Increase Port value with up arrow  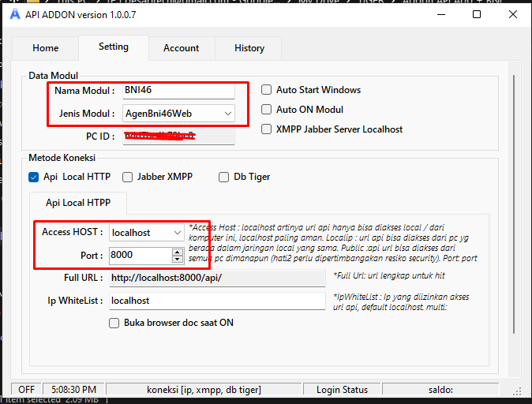(178, 252)
